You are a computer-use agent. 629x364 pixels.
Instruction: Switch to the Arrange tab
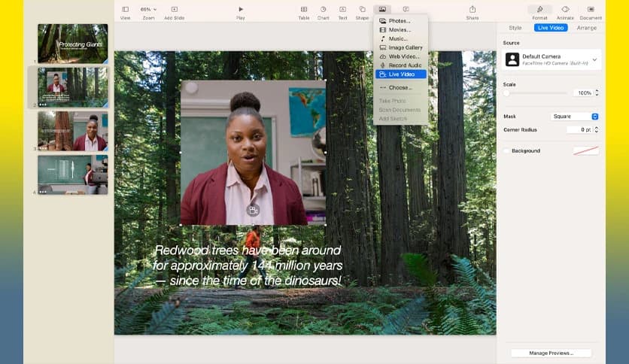pyautogui.click(x=586, y=28)
